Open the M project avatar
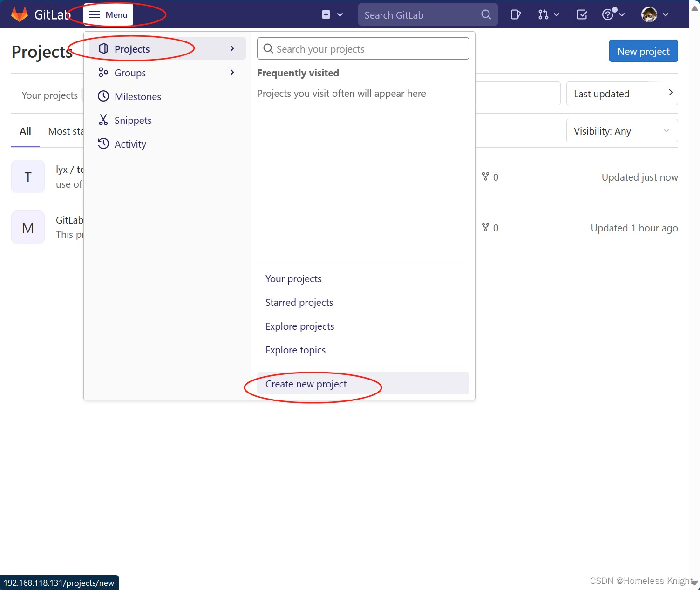 pyautogui.click(x=28, y=227)
